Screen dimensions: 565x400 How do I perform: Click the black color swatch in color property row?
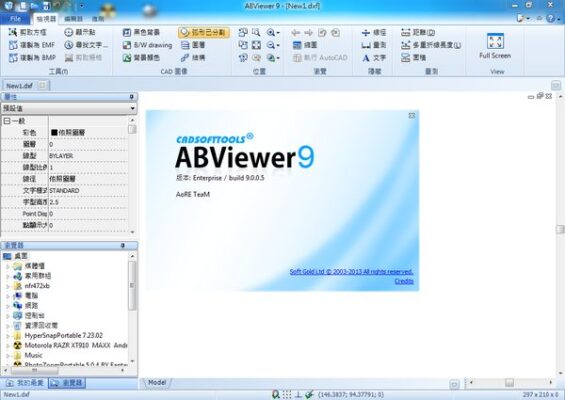point(54,133)
